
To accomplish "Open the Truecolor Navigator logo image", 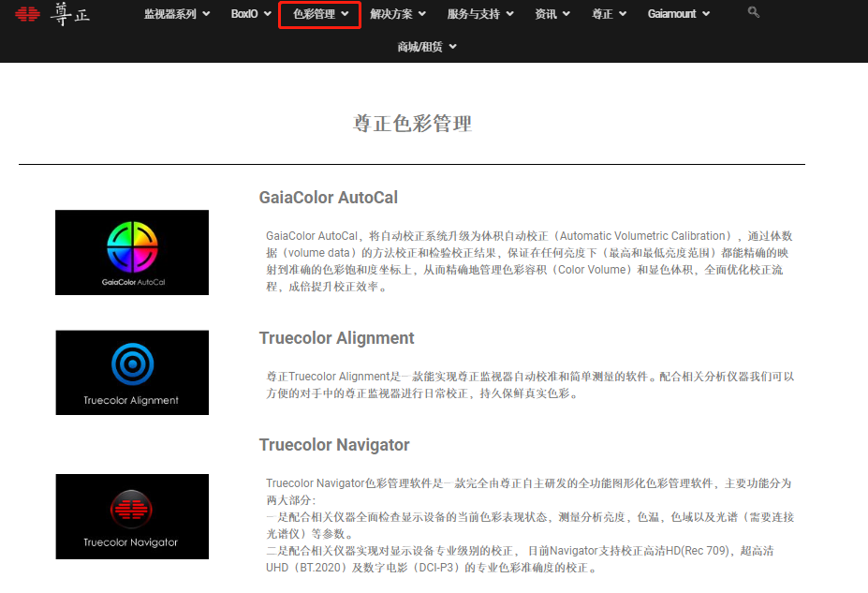I will (x=132, y=516).
